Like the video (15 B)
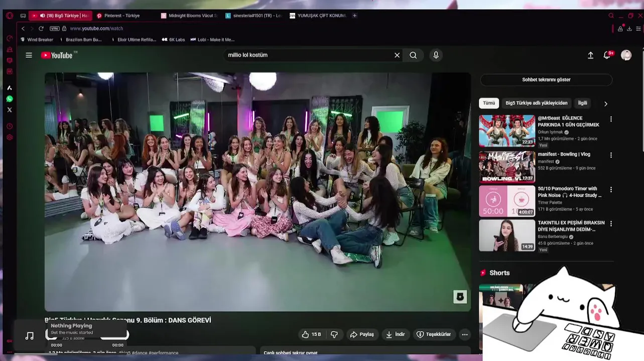Image resolution: width=644 pixels, height=361 pixels. pos(311,334)
